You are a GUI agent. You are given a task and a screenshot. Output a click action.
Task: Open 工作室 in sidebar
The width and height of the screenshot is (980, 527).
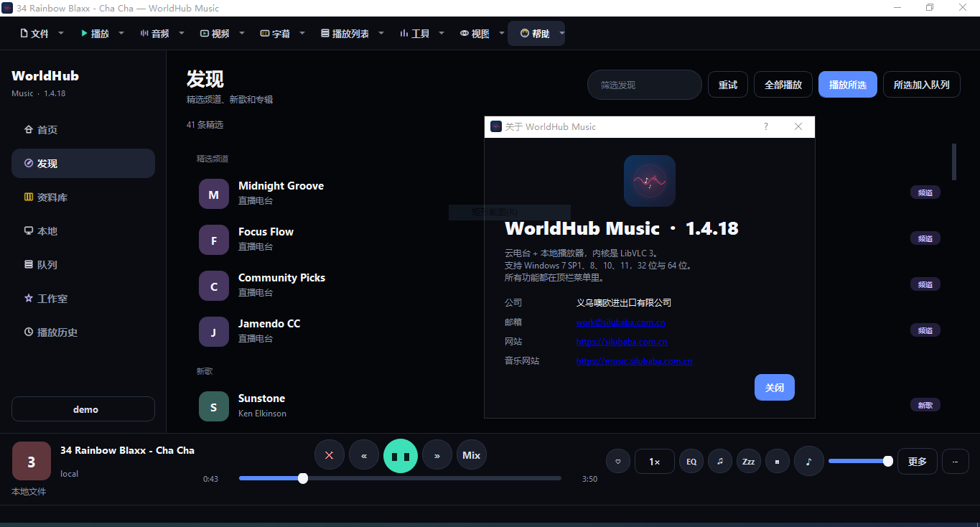83,299
